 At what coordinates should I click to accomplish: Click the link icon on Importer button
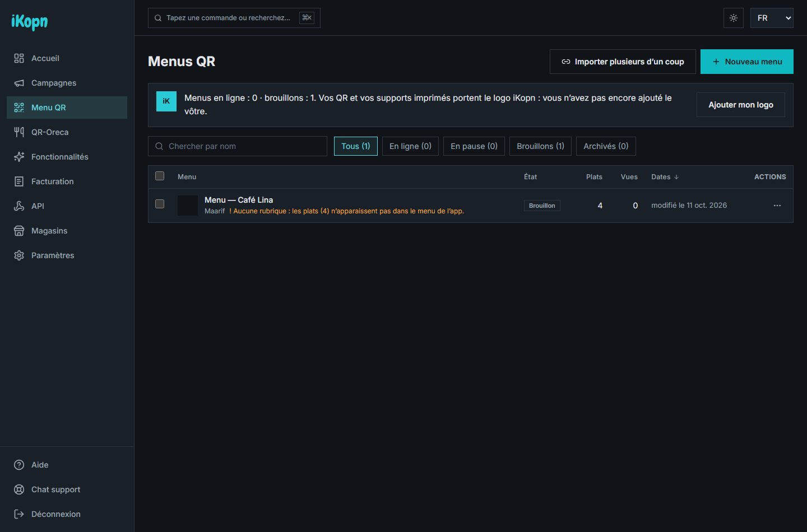click(x=566, y=62)
